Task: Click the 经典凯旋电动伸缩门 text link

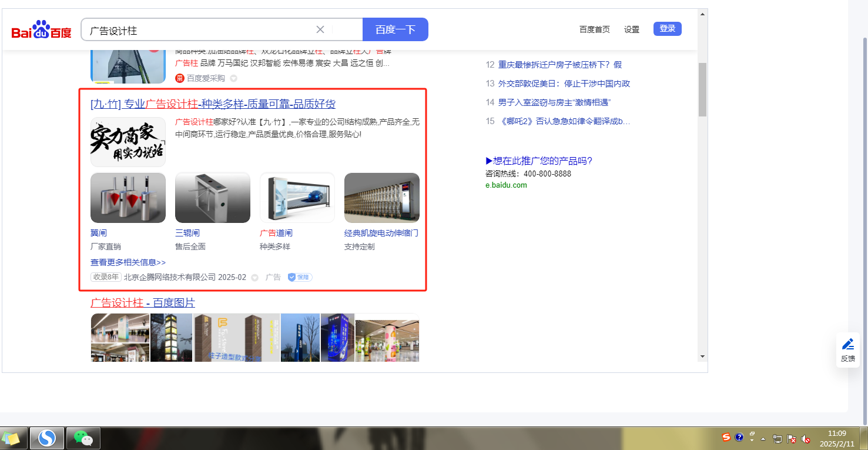Action: pos(381,233)
